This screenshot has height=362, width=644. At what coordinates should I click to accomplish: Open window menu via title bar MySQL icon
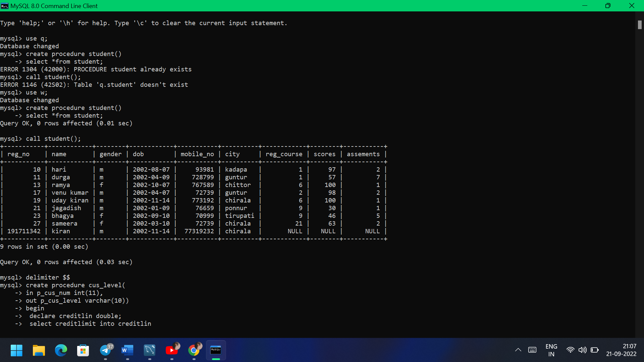[5, 6]
